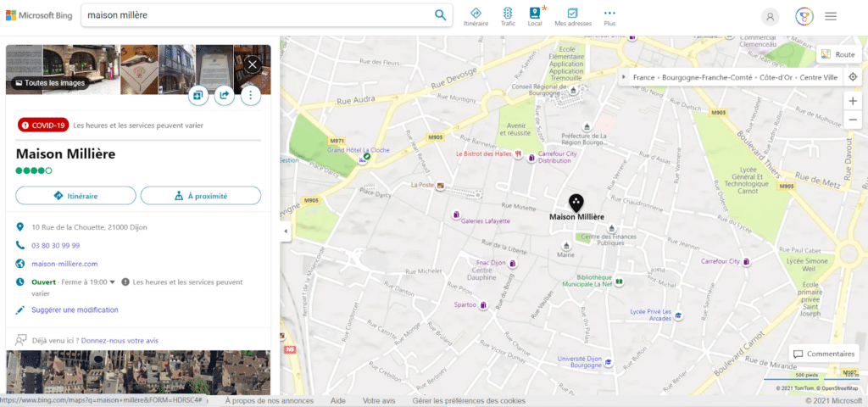Collapse the left side panel arrow
The height and width of the screenshot is (407, 868).
pyautogui.click(x=286, y=231)
